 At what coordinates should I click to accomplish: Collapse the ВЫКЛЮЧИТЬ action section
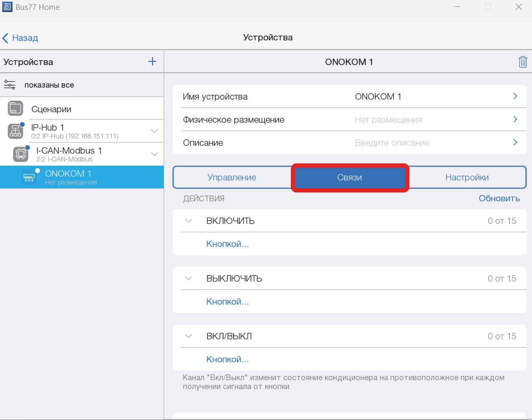click(188, 279)
